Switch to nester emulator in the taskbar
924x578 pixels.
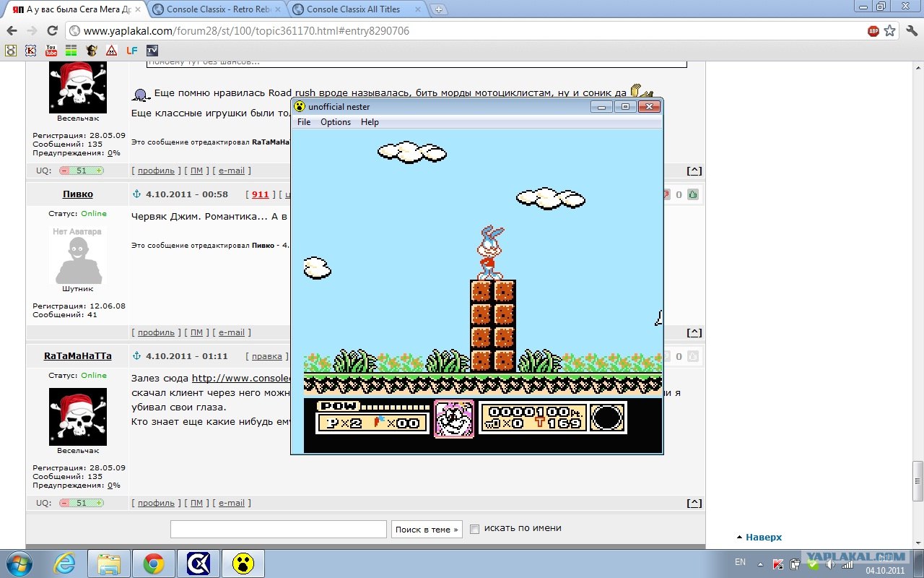click(243, 564)
